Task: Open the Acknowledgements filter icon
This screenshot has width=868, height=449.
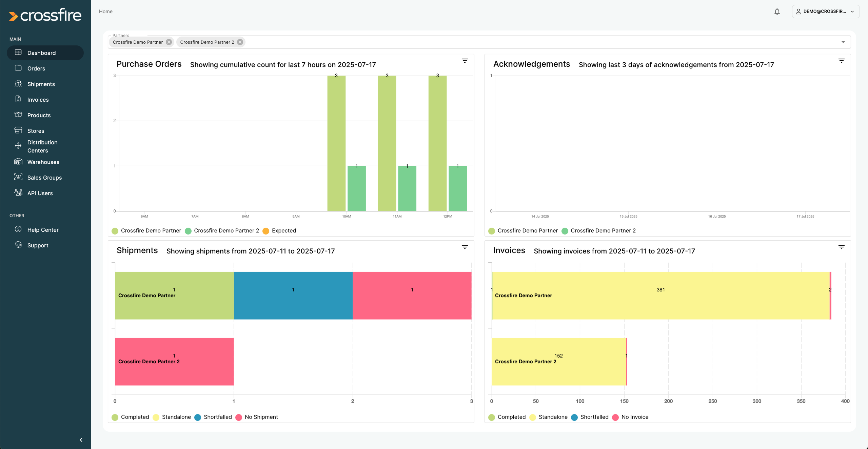Action: coord(841,61)
